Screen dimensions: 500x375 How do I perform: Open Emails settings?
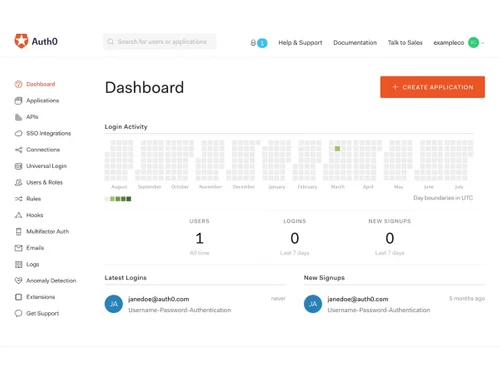click(35, 248)
